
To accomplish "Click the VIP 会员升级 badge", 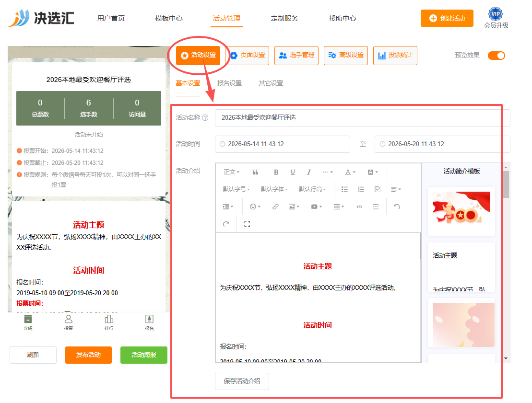I will (x=496, y=18).
